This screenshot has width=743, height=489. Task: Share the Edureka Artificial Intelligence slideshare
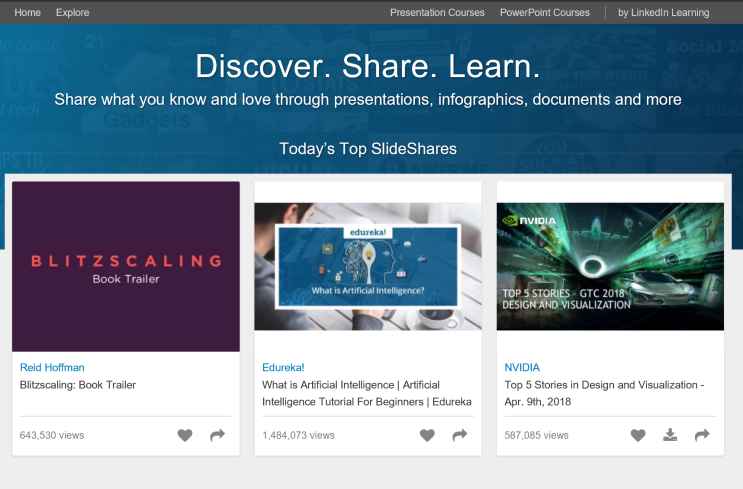pyautogui.click(x=460, y=435)
